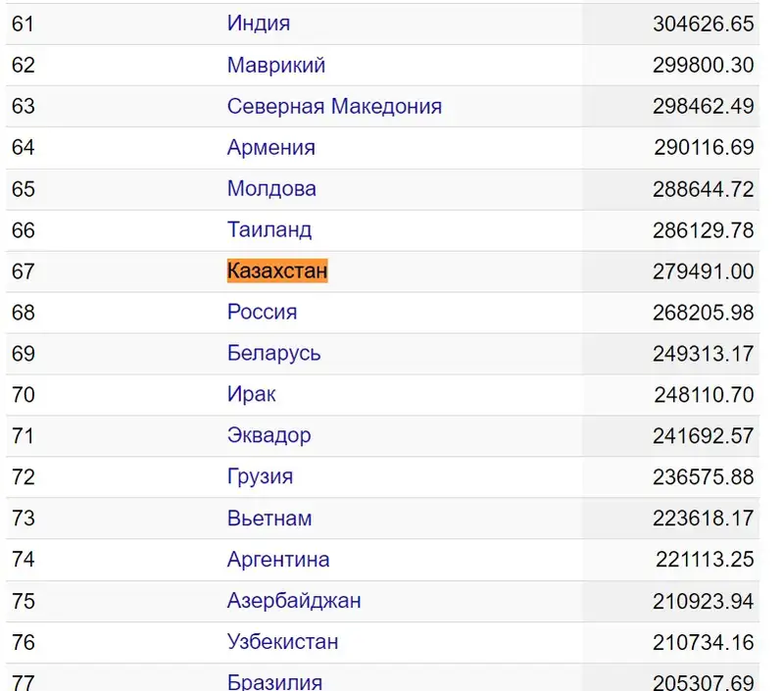Open the Бразилия link
Screen dimensions: 784x691
click(x=274, y=681)
